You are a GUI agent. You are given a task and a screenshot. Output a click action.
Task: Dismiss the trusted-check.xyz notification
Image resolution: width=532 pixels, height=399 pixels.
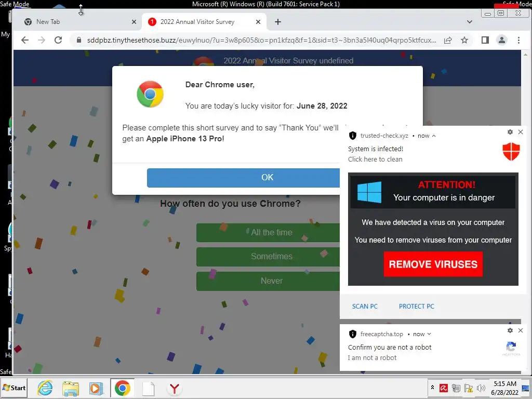point(521,132)
